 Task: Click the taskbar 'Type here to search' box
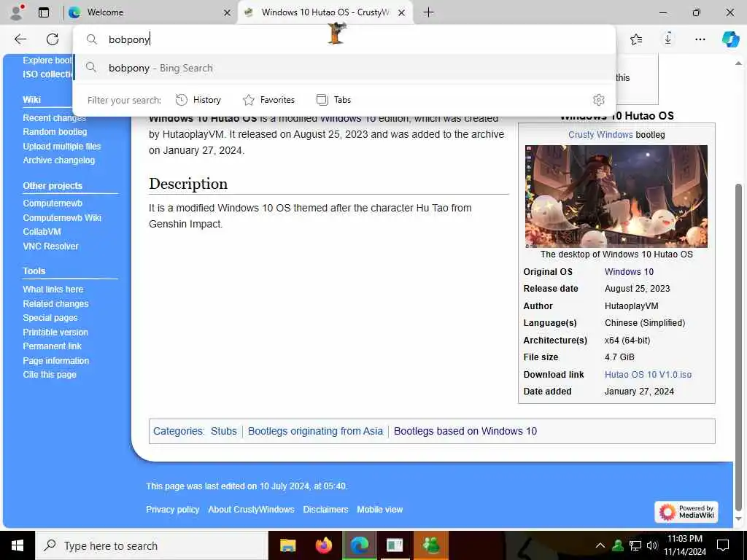(152, 545)
